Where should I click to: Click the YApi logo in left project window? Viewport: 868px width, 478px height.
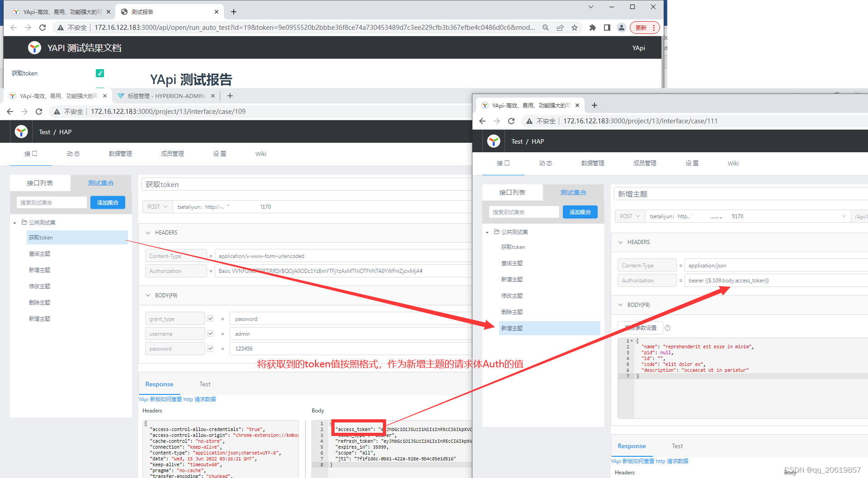point(21,131)
